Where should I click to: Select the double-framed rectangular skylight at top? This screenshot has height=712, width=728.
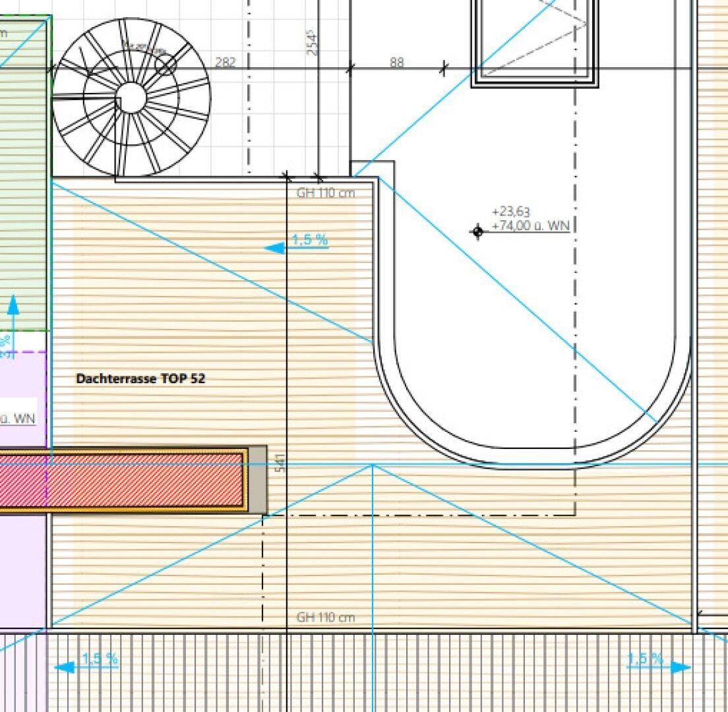click(535, 43)
